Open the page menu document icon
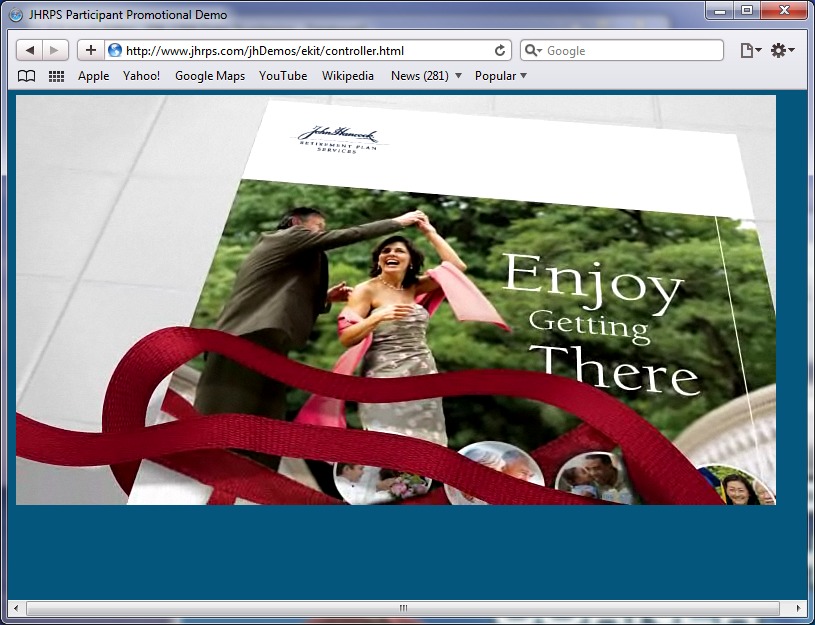This screenshot has height=625, width=815. [x=750, y=50]
